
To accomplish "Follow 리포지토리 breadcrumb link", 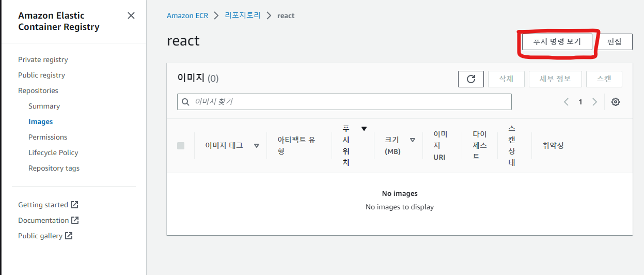I will [243, 16].
